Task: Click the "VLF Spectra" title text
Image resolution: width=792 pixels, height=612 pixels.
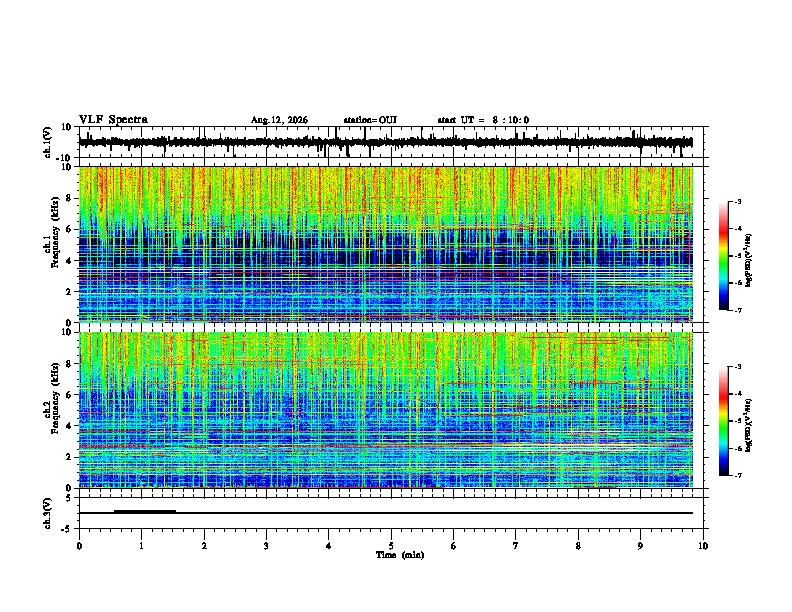Action: tap(114, 120)
